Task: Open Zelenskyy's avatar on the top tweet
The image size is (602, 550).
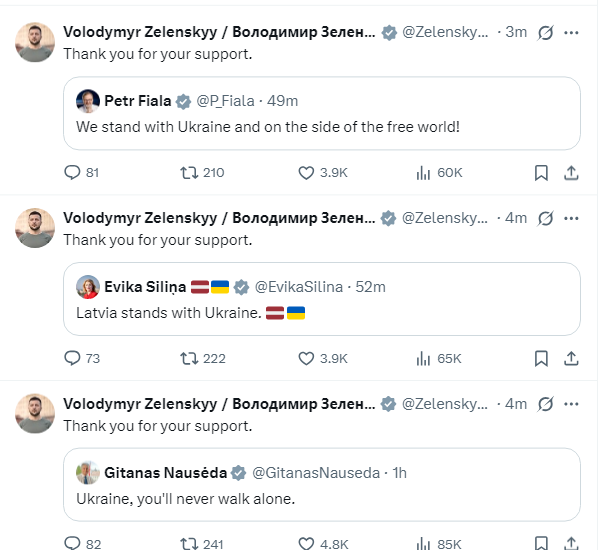Action: tap(35, 42)
